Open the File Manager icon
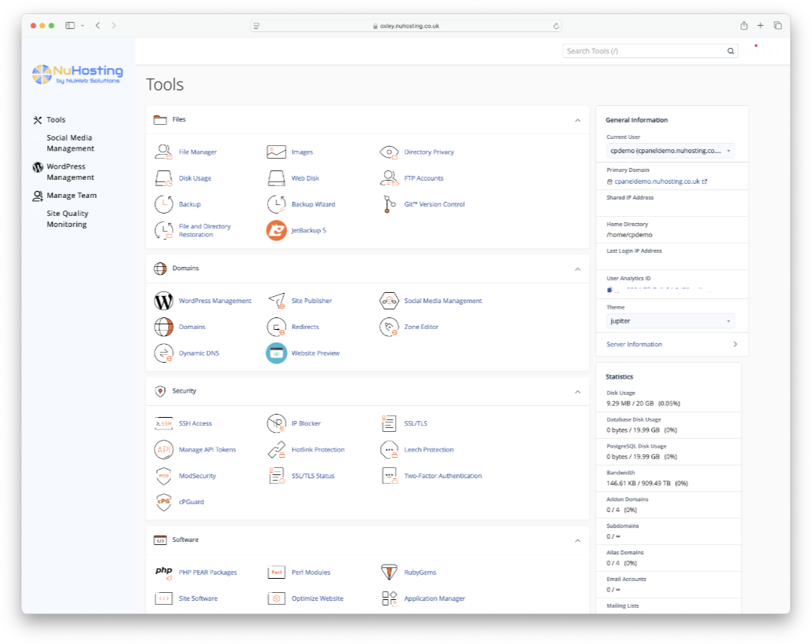Viewport: 812px width, 644px height. [163, 152]
